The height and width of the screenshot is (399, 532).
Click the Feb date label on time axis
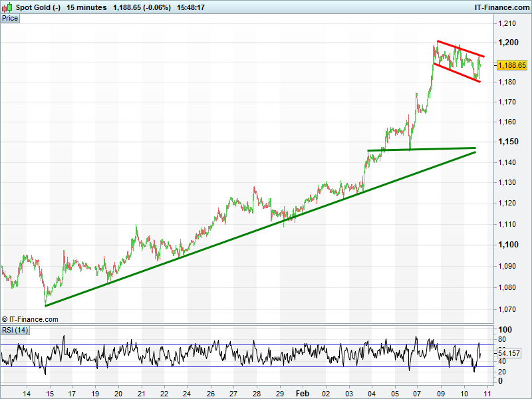coord(303,393)
